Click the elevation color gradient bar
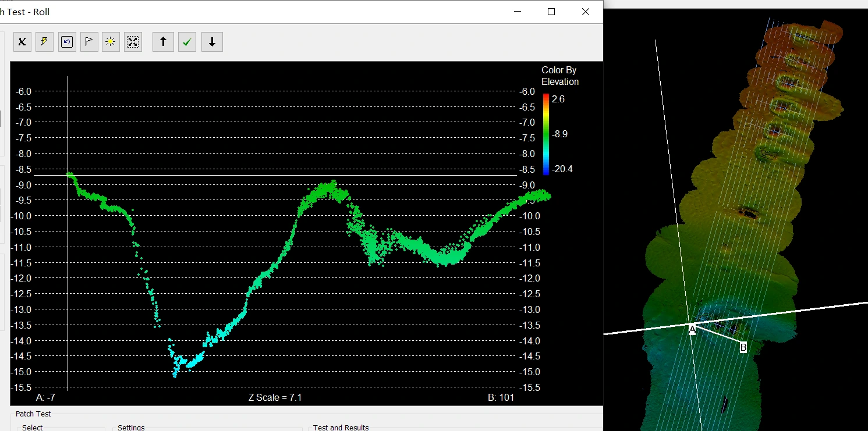This screenshot has height=431, width=868. point(545,134)
